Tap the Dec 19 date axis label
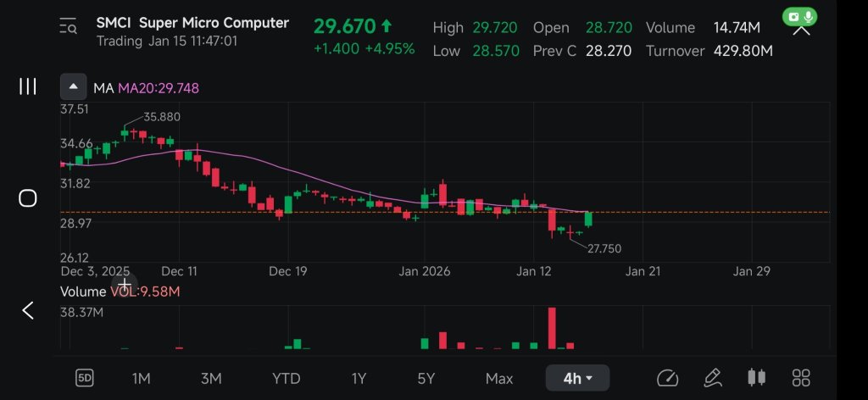The width and height of the screenshot is (868, 400). tap(288, 272)
